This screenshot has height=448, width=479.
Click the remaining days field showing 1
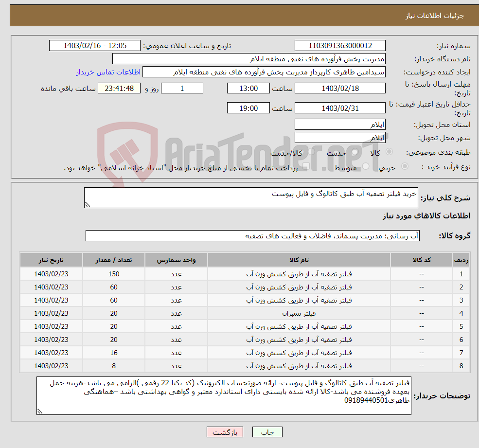tap(182, 89)
